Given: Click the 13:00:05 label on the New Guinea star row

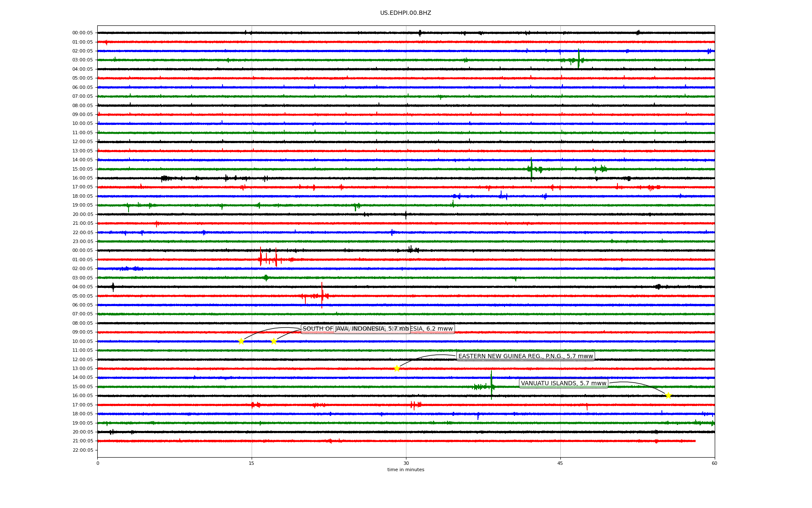Looking at the screenshot, I should (x=82, y=369).
